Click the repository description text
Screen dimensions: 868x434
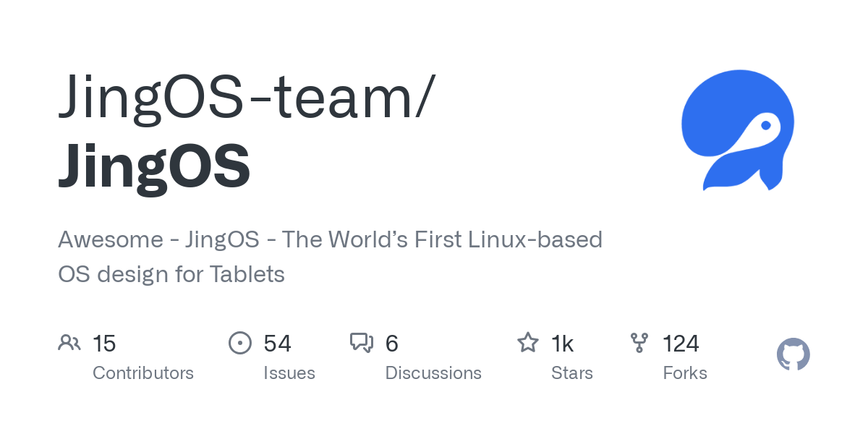pyautogui.click(x=330, y=257)
